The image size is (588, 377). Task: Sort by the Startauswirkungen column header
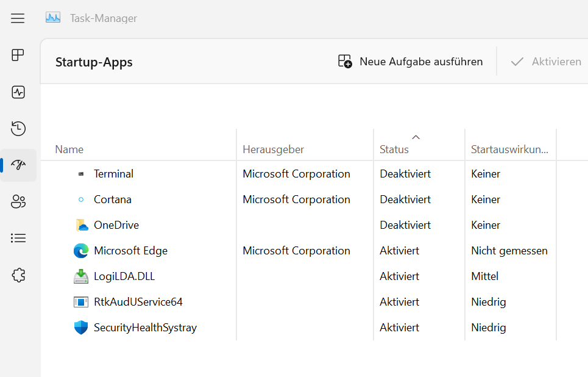[509, 149]
